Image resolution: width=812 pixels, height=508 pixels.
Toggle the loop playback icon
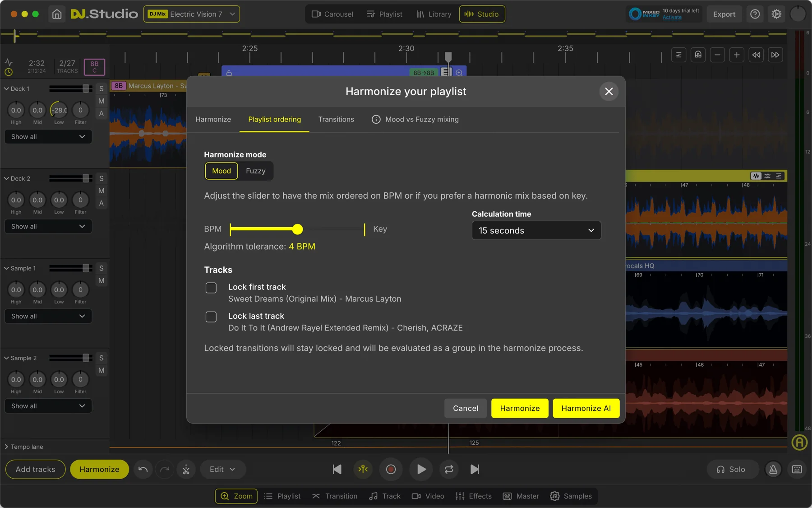(449, 469)
